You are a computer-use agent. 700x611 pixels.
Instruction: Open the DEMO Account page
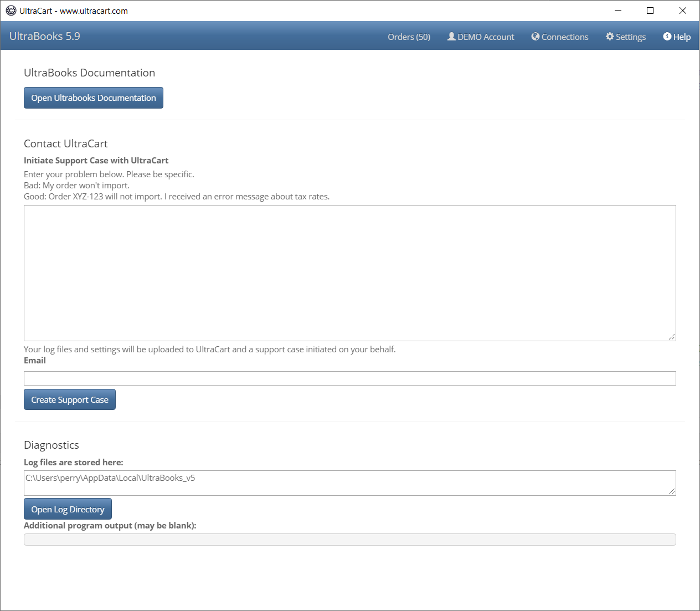pyautogui.click(x=481, y=37)
